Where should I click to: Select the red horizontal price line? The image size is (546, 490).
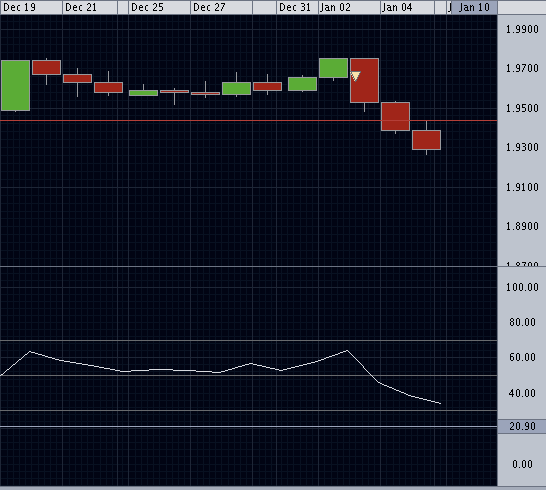coord(249,120)
